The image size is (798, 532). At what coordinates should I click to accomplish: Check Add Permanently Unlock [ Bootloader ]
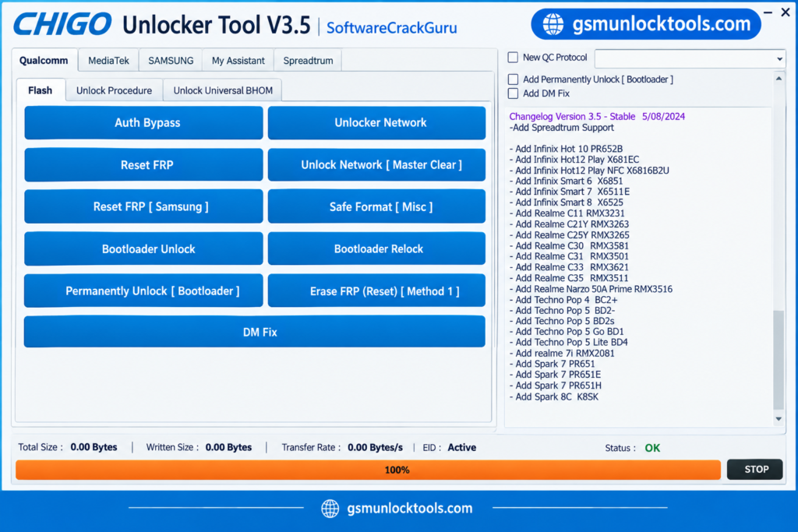[x=513, y=79]
